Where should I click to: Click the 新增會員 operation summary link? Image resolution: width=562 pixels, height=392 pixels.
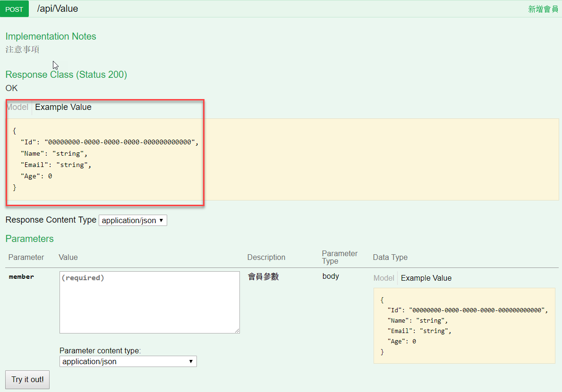tap(543, 9)
